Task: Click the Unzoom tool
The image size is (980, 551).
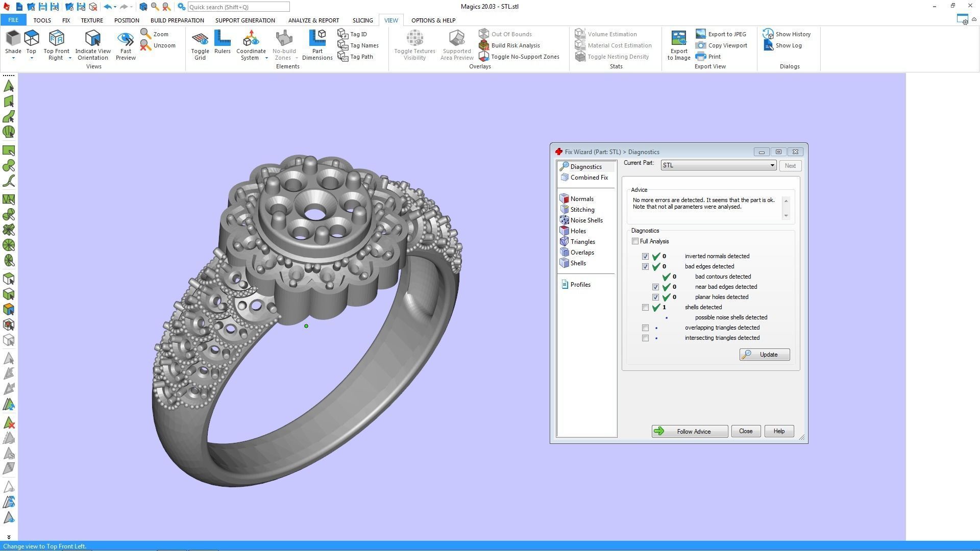Action: click(158, 45)
